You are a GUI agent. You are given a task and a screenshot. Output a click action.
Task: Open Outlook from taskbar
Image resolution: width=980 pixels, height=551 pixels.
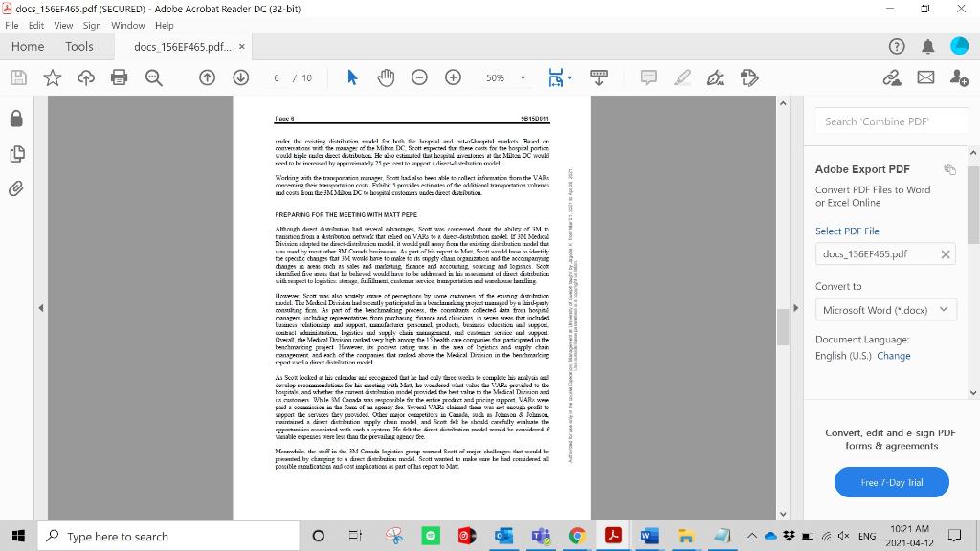503,536
